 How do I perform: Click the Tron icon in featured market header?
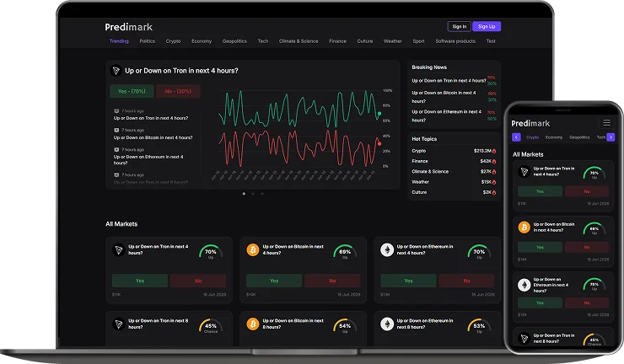(x=116, y=71)
